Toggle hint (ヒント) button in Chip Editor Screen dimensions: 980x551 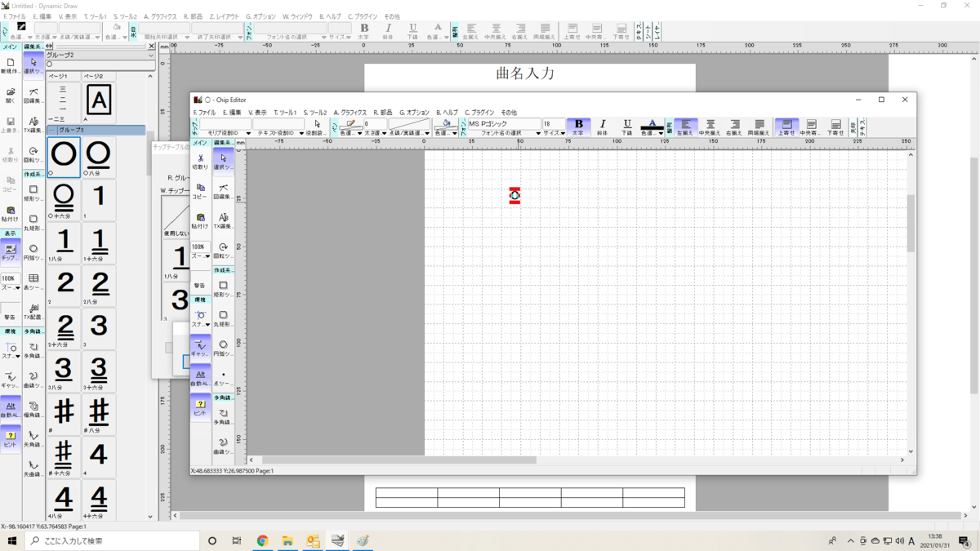click(x=200, y=407)
